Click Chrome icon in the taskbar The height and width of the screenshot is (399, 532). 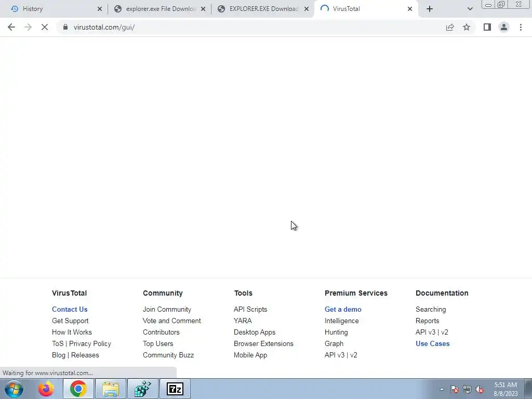pos(78,389)
